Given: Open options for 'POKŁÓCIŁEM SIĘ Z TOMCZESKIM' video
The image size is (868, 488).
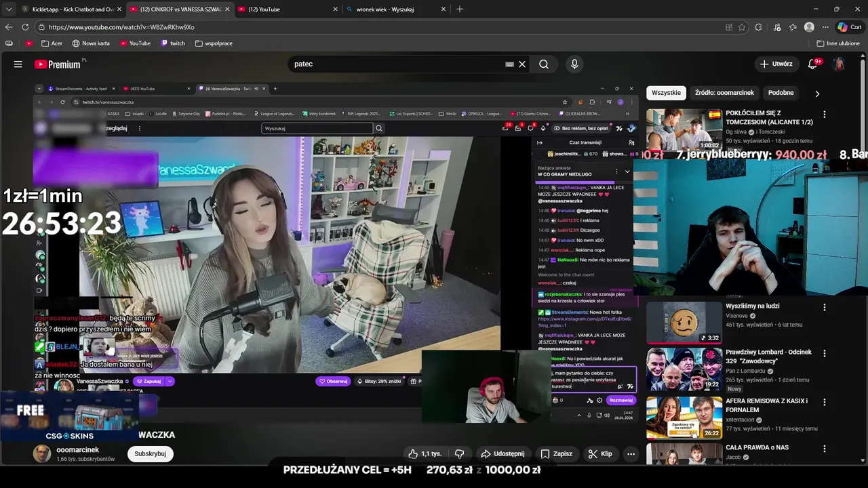Looking at the screenshot, I should pyautogui.click(x=825, y=115).
